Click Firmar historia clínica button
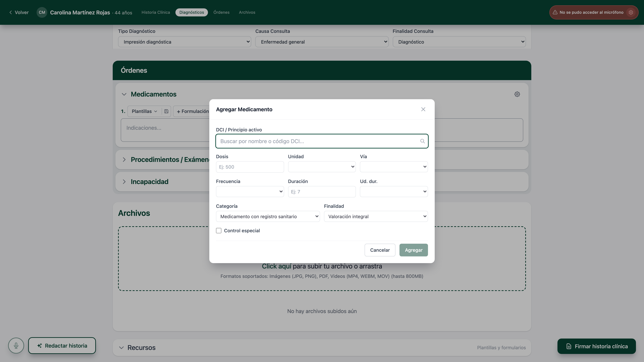The width and height of the screenshot is (644, 362). pos(597,346)
